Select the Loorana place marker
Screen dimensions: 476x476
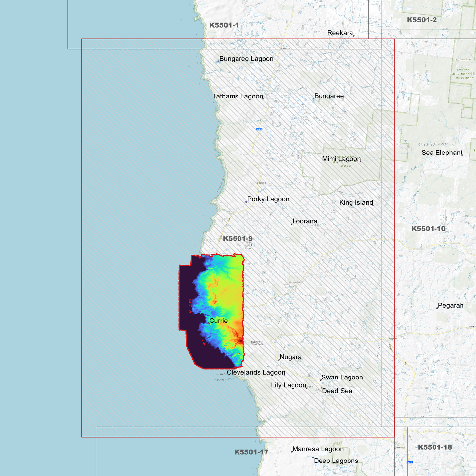click(291, 223)
